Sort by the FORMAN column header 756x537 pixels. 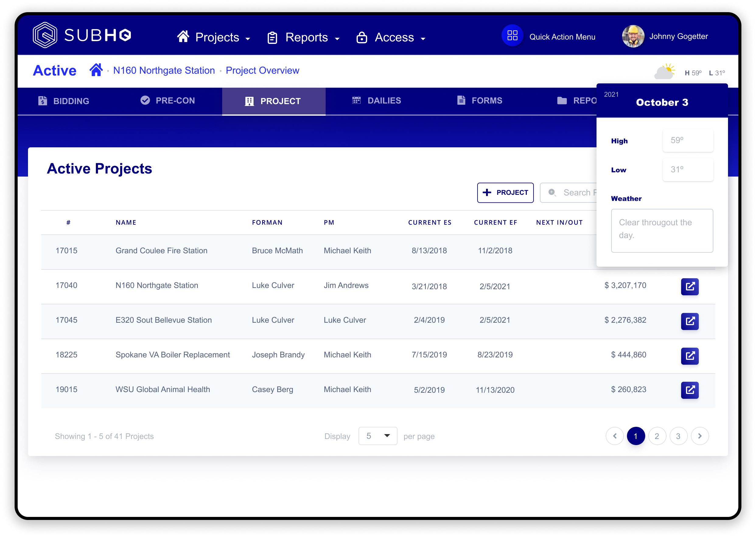coord(267,223)
